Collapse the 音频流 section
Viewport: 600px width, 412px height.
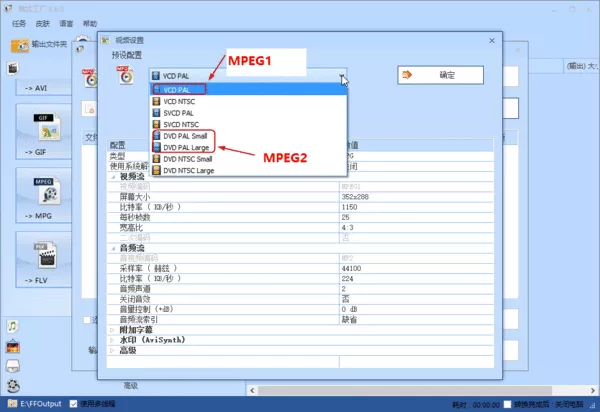[113, 248]
